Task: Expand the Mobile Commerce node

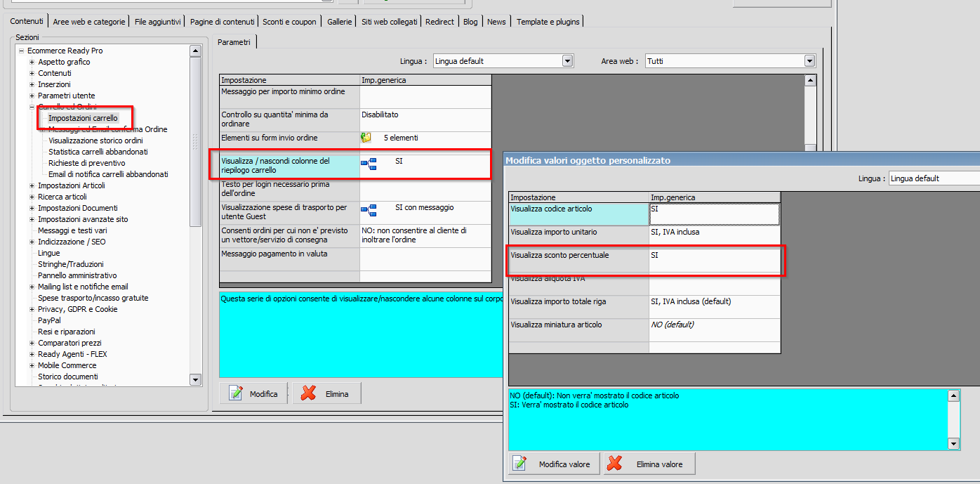Action: (32, 365)
